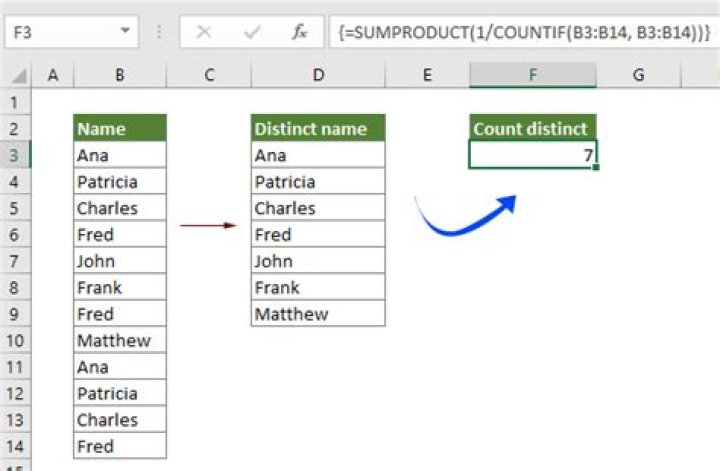720x471 pixels.
Task: Select column G header
Action: pos(638,75)
